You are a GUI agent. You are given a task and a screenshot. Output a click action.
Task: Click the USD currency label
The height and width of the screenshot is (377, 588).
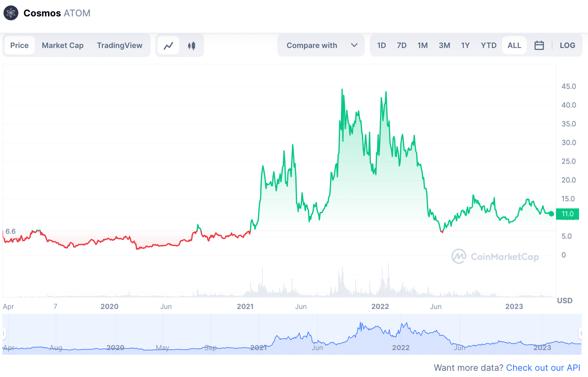point(565,301)
